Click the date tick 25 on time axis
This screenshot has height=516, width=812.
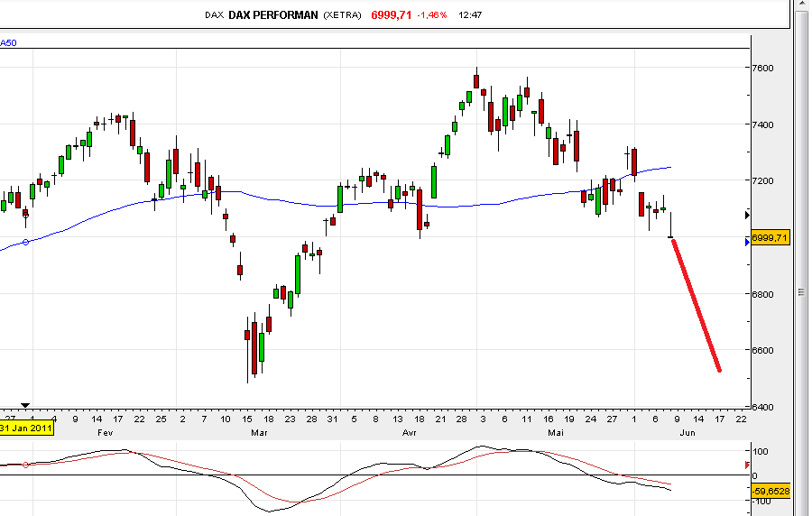[x=161, y=419]
